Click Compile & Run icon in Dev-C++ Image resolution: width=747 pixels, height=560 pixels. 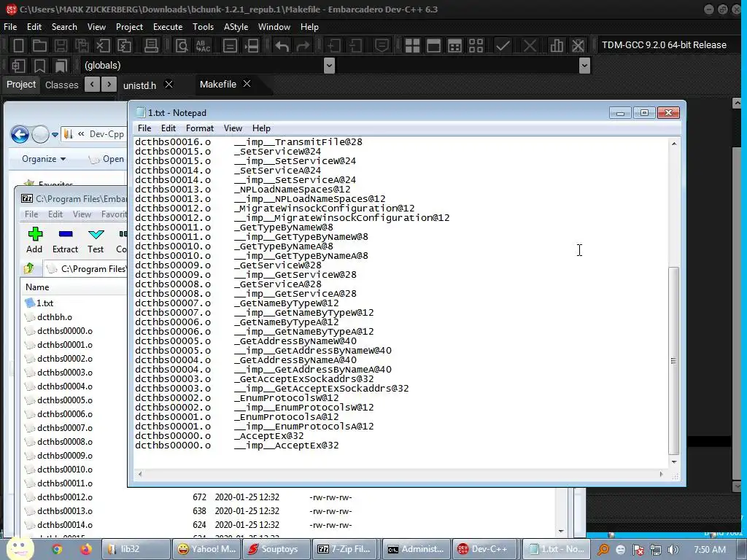pyautogui.click(x=455, y=45)
